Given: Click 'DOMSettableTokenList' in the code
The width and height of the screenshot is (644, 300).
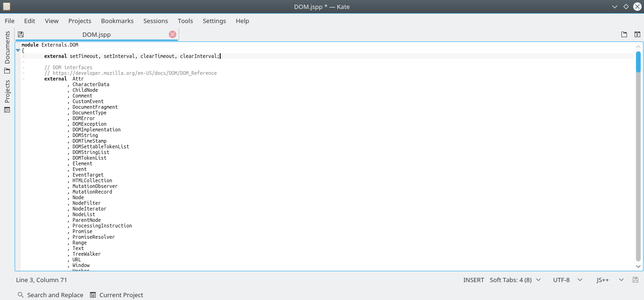Looking at the screenshot, I should tap(101, 147).
